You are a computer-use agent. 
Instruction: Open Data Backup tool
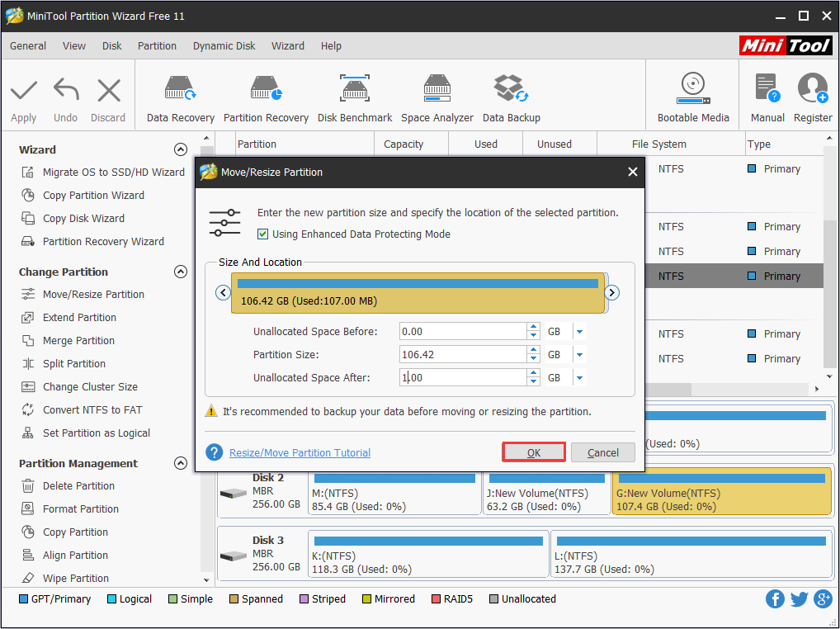pos(511,100)
